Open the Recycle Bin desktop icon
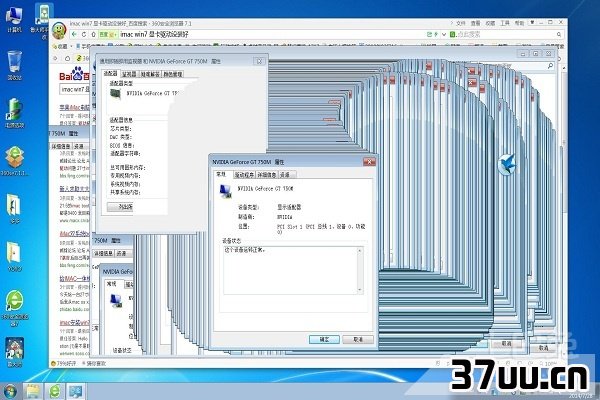This screenshot has width=600, height=400. click(14, 65)
